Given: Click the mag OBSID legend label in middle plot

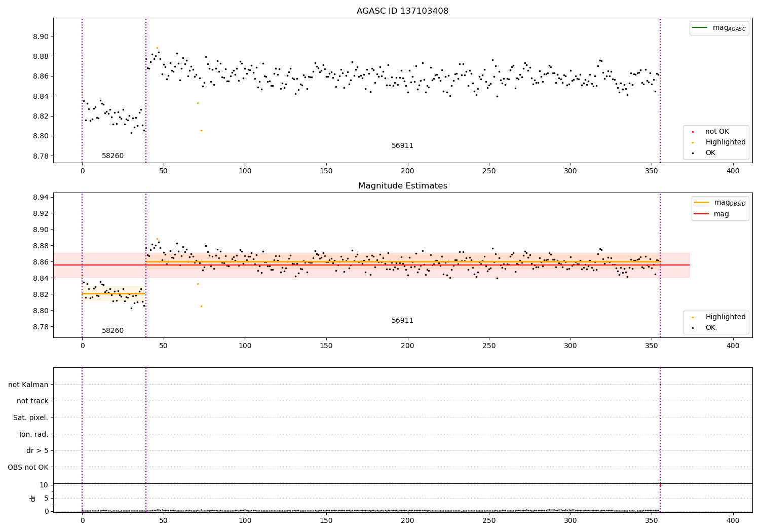Looking at the screenshot, I should click(x=730, y=203).
